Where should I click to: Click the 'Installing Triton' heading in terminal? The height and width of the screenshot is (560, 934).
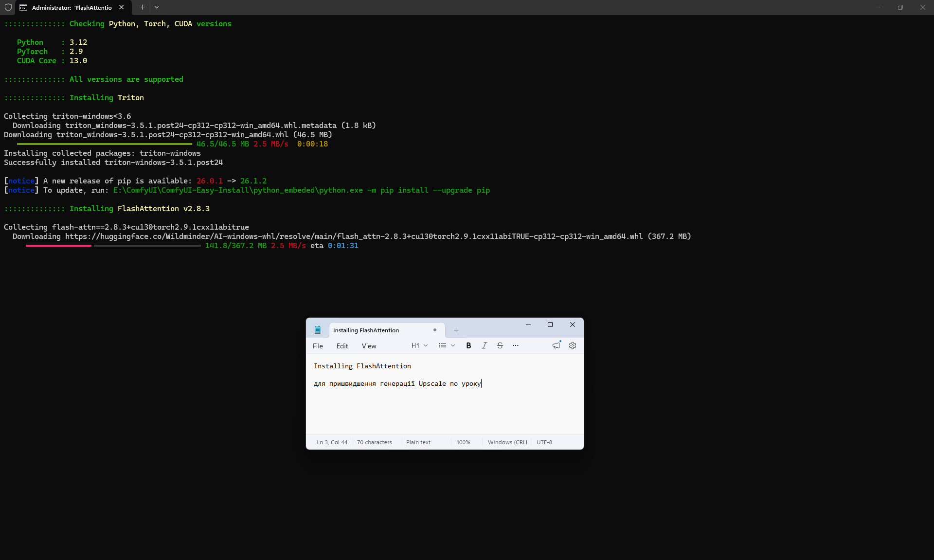pos(107,98)
